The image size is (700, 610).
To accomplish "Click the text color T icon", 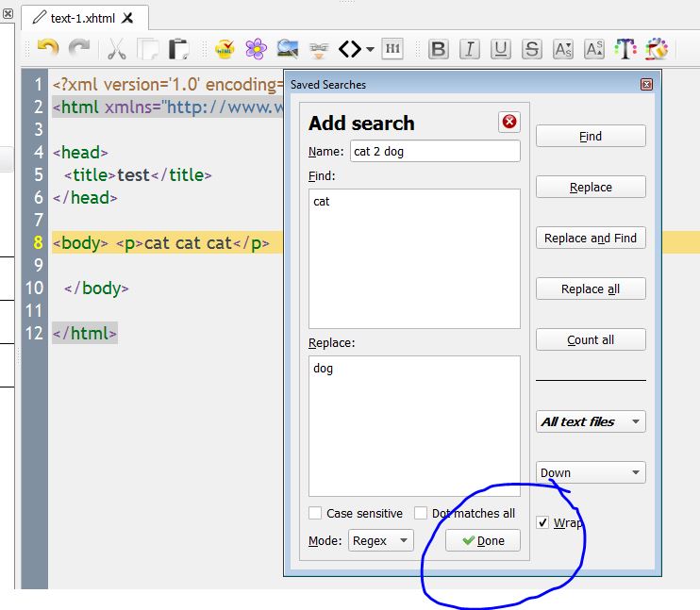I will click(x=625, y=49).
